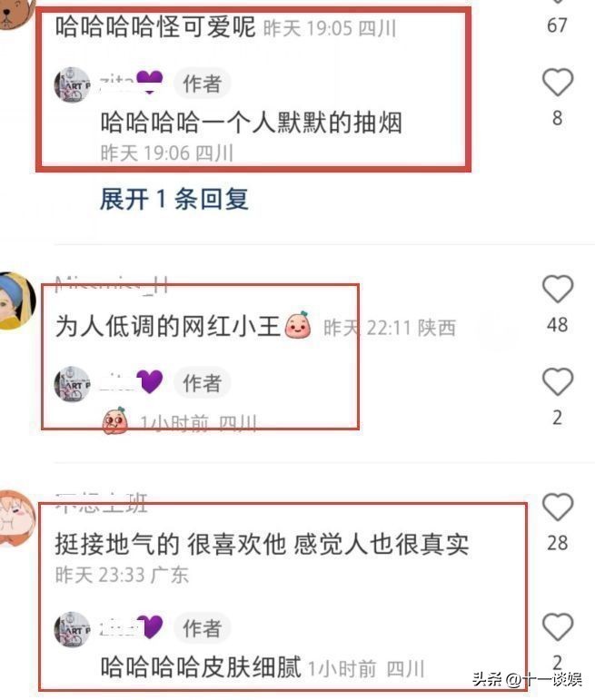Tap the 作者 badge in first reply
The width and height of the screenshot is (595, 700).
click(x=203, y=84)
